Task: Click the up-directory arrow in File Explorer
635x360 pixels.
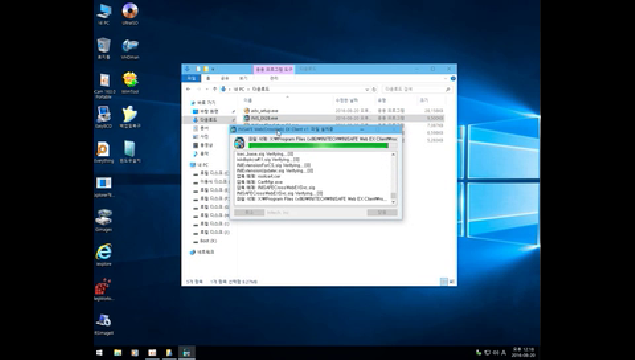Action: click(215, 89)
